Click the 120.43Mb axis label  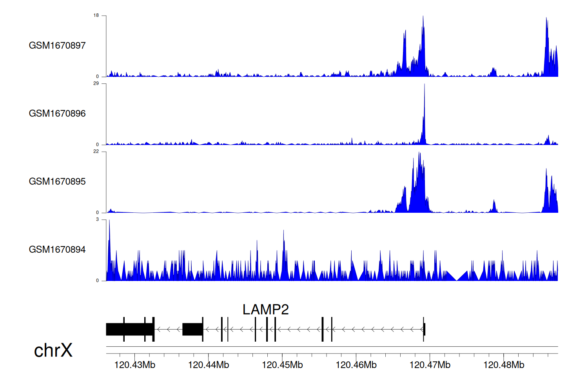pyautogui.click(x=135, y=365)
